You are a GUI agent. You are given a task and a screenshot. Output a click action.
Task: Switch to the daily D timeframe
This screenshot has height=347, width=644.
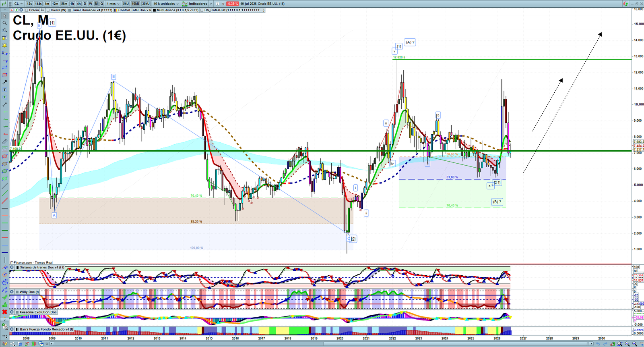coord(85,4)
